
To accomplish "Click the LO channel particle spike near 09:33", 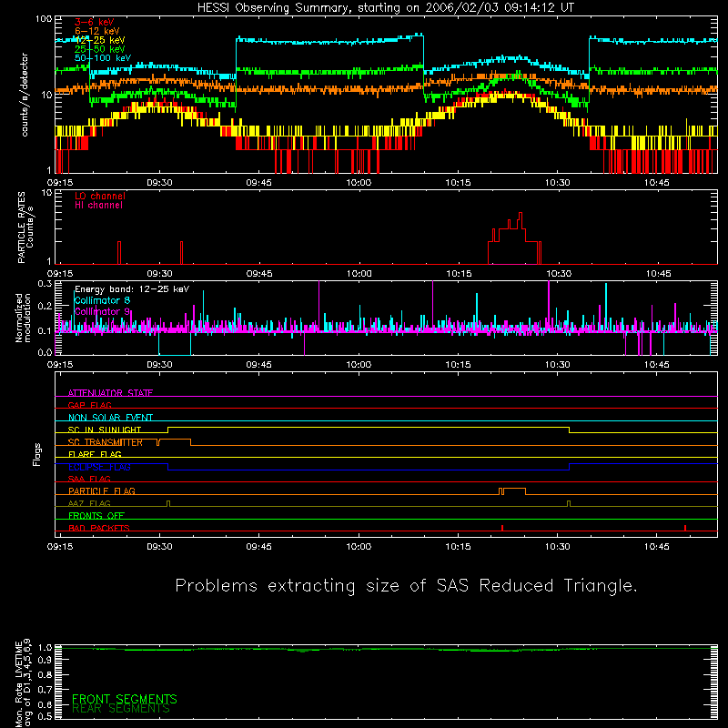I will pos(181,253).
